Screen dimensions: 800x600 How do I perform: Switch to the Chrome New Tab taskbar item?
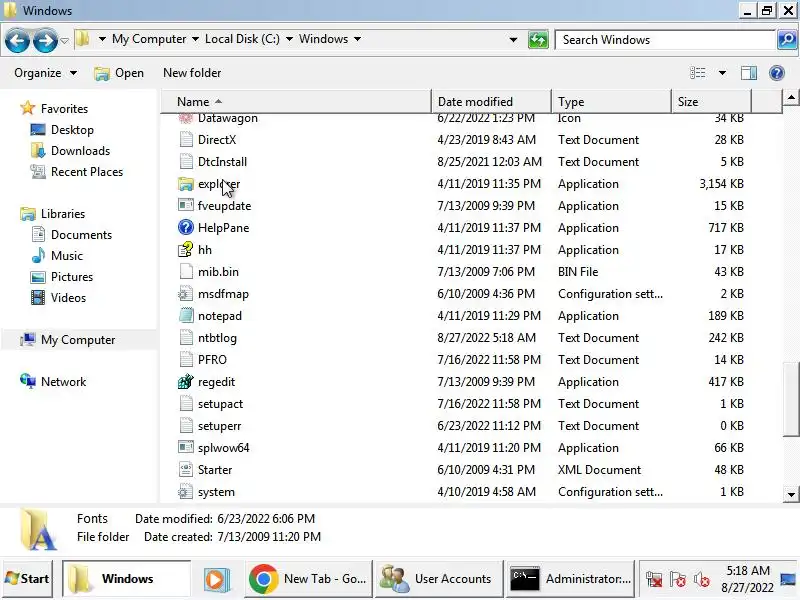pos(309,579)
